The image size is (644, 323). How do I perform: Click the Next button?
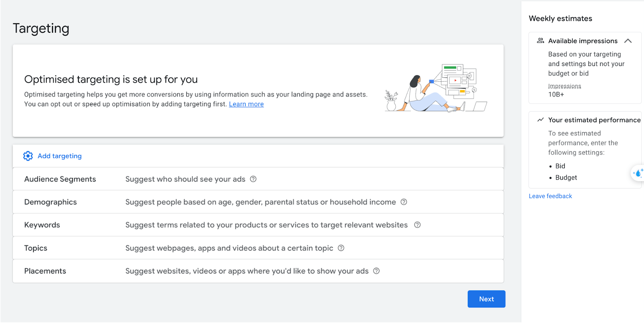tap(486, 299)
